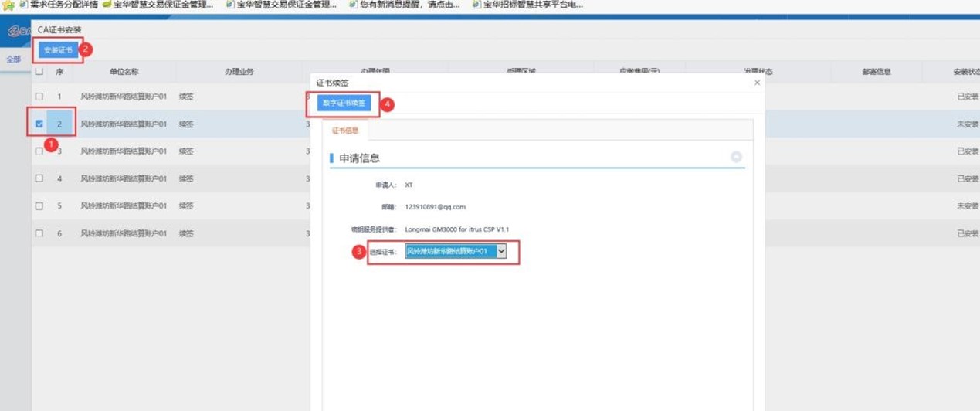The height and width of the screenshot is (411, 980).
Task: Uncheck the checkbox for row 2
Action: (x=39, y=124)
